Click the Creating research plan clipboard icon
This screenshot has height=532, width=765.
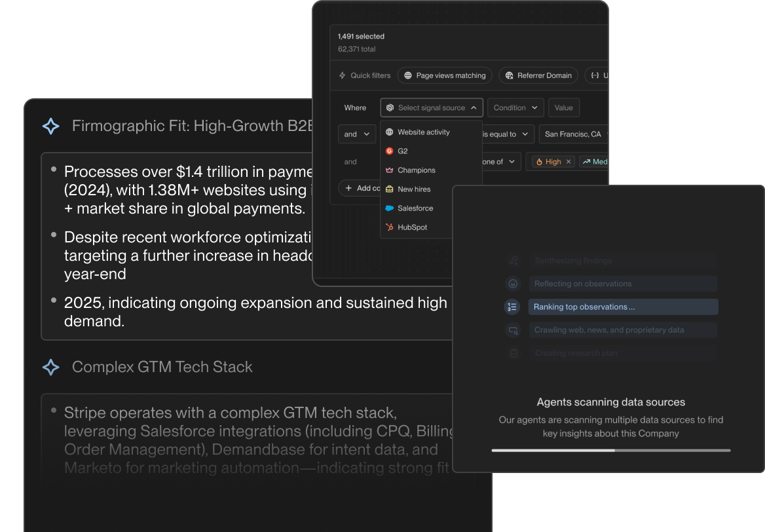tap(513, 353)
